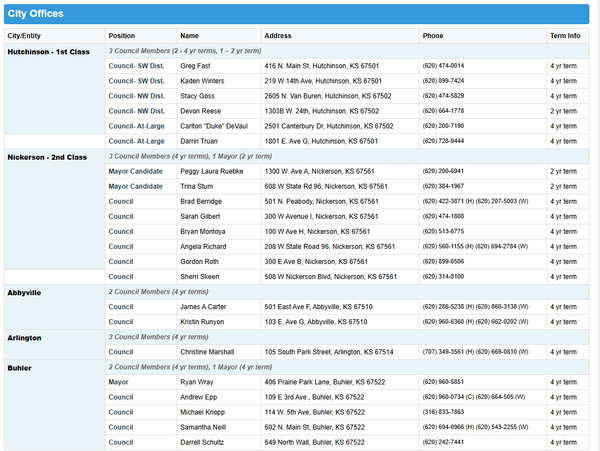The height and width of the screenshot is (451, 600).
Task: Click the Position column header
Action: coord(122,36)
